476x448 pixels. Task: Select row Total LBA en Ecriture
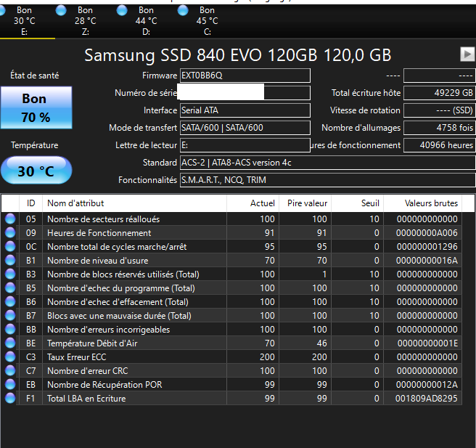pyautogui.click(x=231, y=398)
